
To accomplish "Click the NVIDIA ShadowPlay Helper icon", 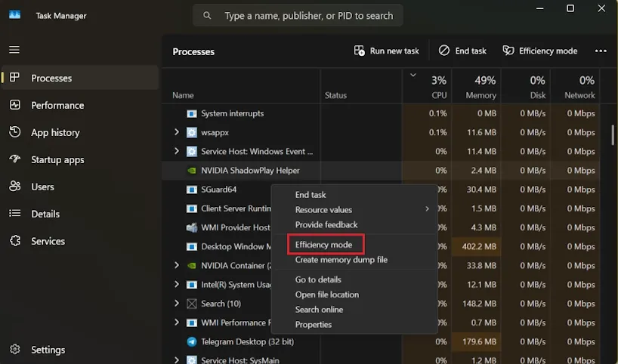I will click(192, 171).
